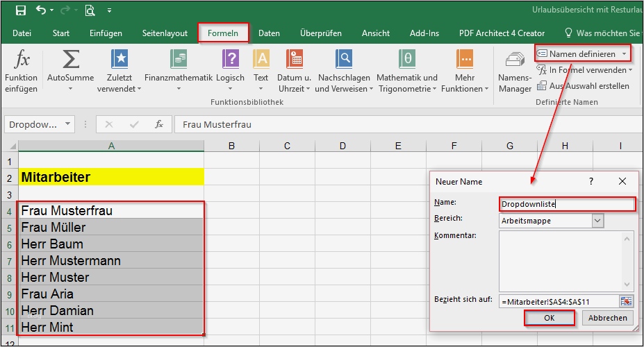Select row 2 header
The width and height of the screenshot is (644, 347).
10,178
